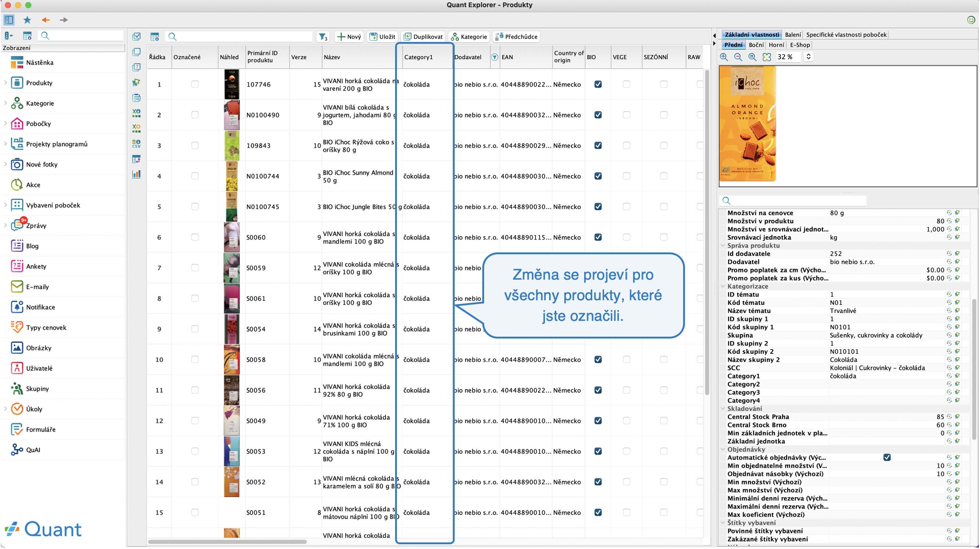The width and height of the screenshot is (980, 549).
Task: Click the product search field
Action: pos(240,37)
